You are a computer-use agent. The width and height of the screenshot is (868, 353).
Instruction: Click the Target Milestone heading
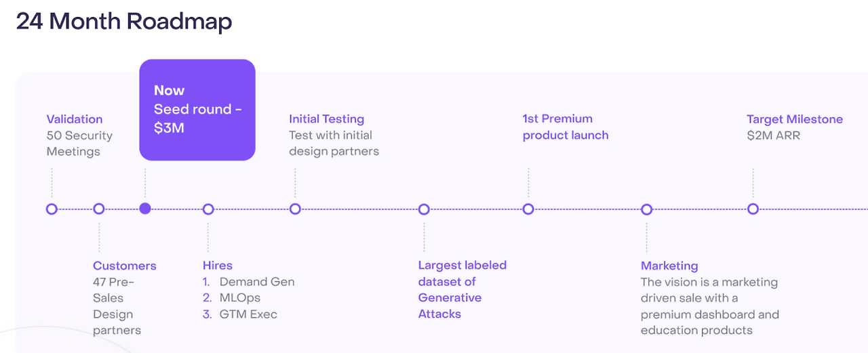(x=795, y=119)
